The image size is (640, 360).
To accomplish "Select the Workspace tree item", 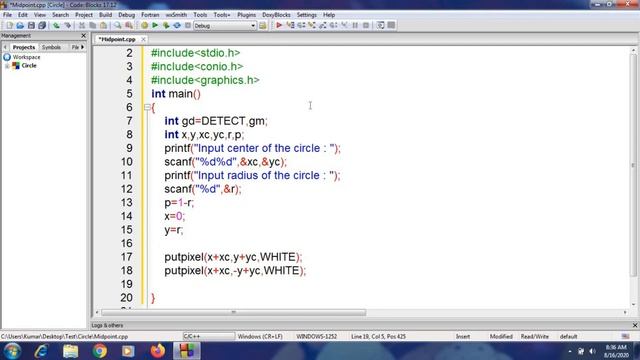I will tap(26, 57).
